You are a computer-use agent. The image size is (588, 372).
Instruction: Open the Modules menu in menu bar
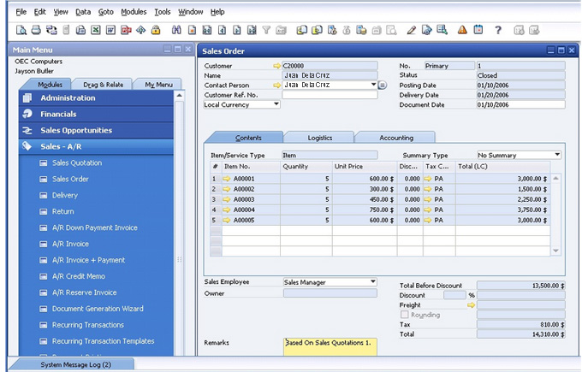134,12
